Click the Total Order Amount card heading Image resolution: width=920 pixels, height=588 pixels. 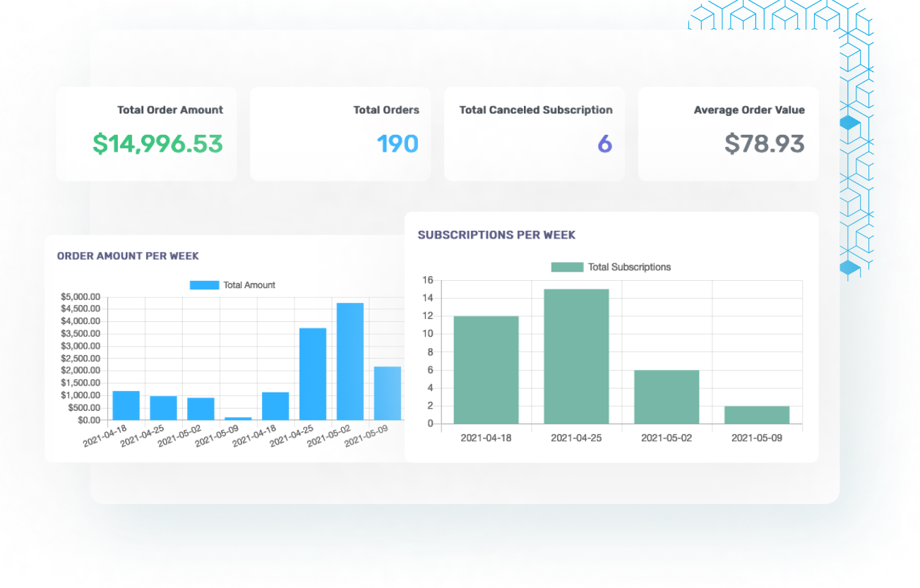pos(170,110)
